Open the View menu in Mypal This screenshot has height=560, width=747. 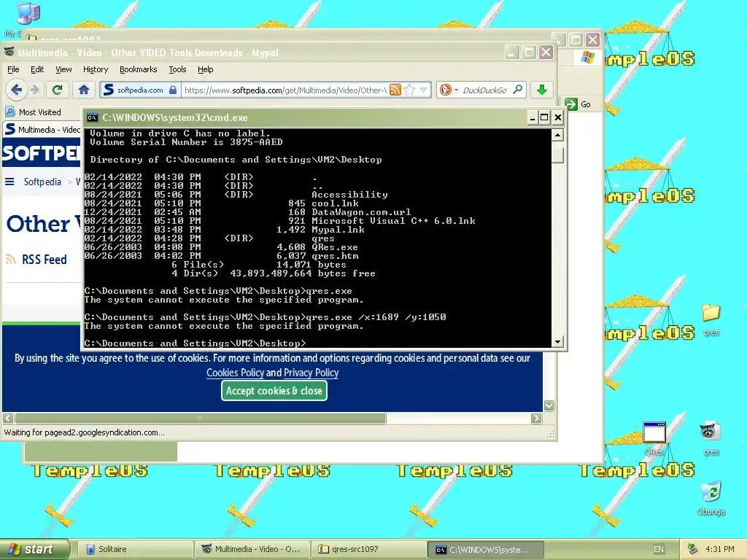pyautogui.click(x=63, y=69)
